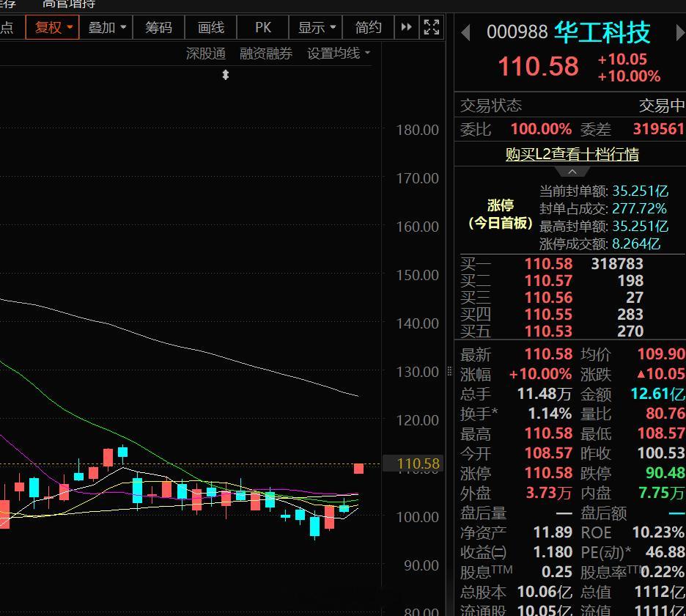Click stock code 000988
The image size is (686, 616).
(517, 32)
